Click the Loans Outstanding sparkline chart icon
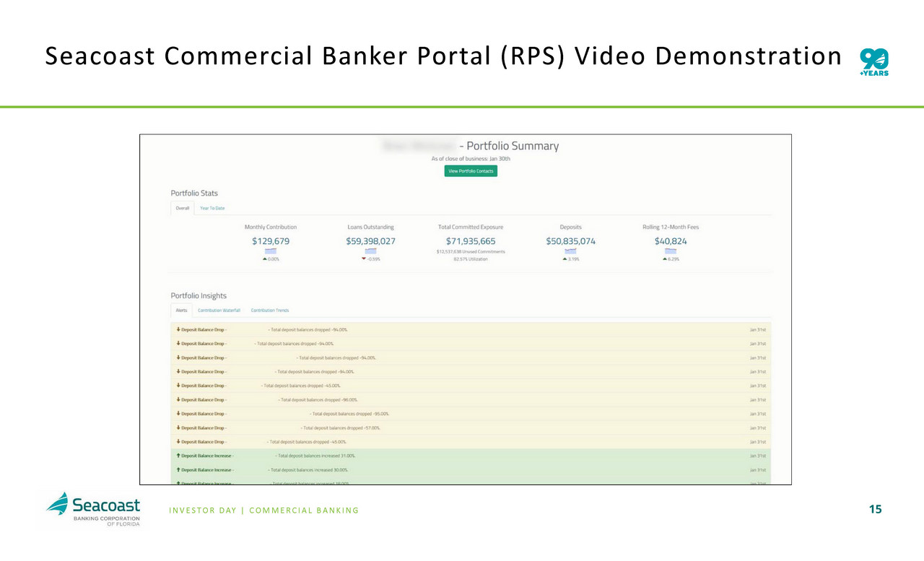The height and width of the screenshot is (561, 924). [370, 251]
